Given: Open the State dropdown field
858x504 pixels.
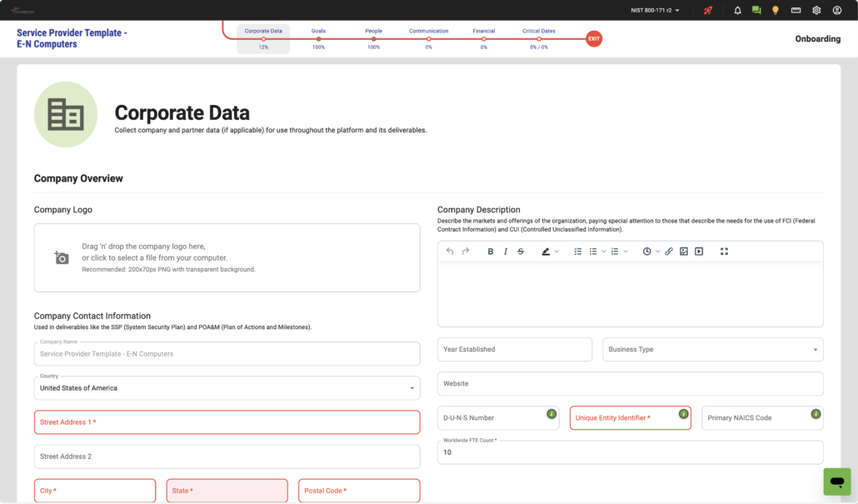Looking at the screenshot, I should pos(227,491).
